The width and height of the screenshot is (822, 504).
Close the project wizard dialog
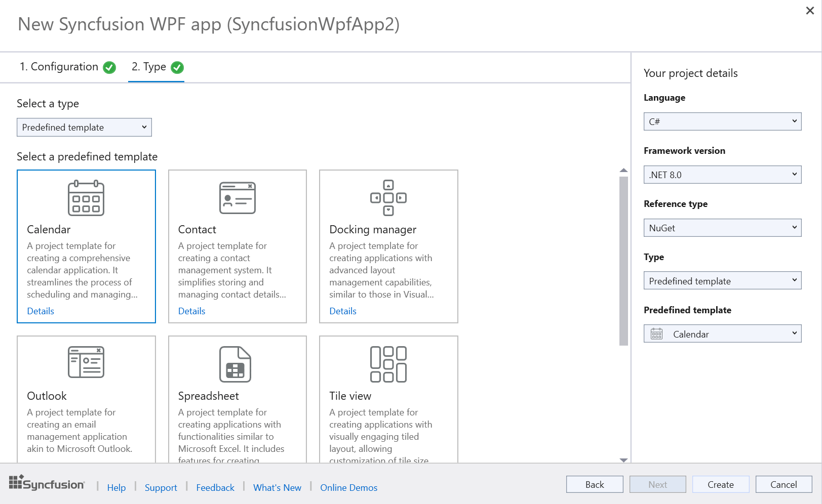[810, 11]
